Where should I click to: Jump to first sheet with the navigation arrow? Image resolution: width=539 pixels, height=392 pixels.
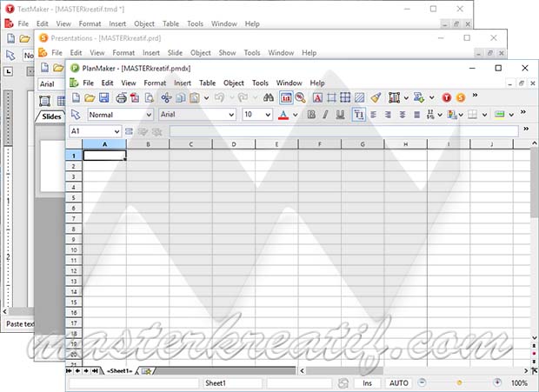click(69, 371)
